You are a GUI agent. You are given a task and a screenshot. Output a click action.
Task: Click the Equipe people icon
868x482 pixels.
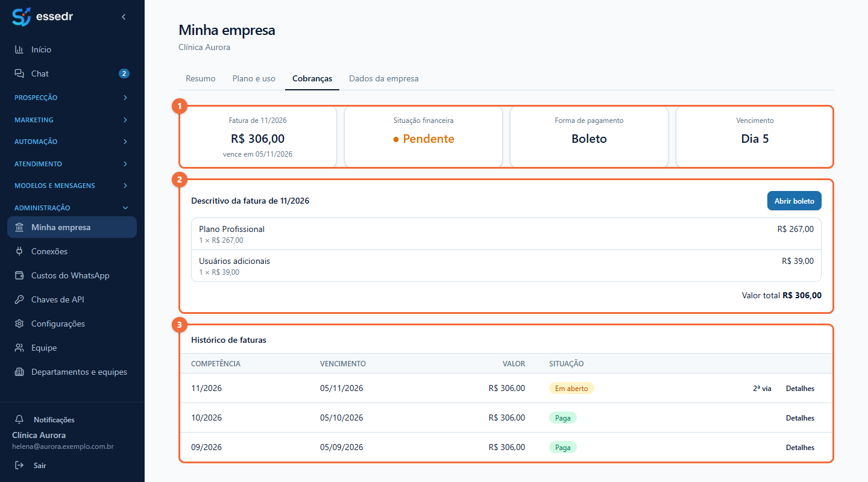[19, 348]
